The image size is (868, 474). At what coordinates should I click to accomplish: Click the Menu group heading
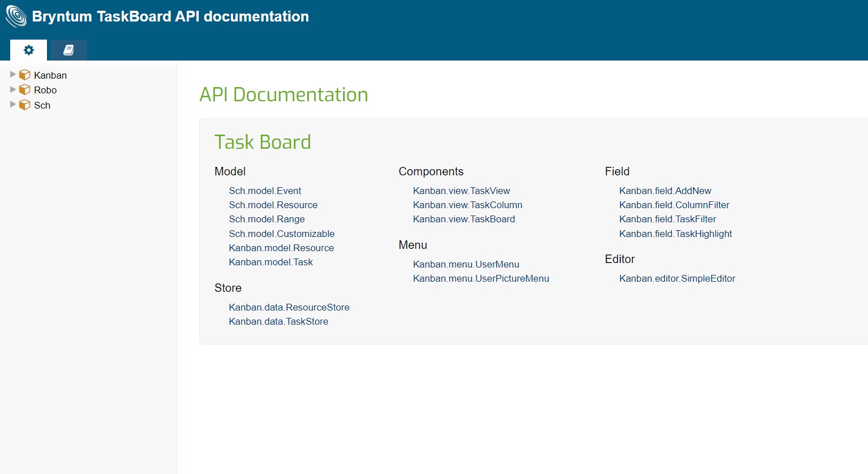point(412,245)
